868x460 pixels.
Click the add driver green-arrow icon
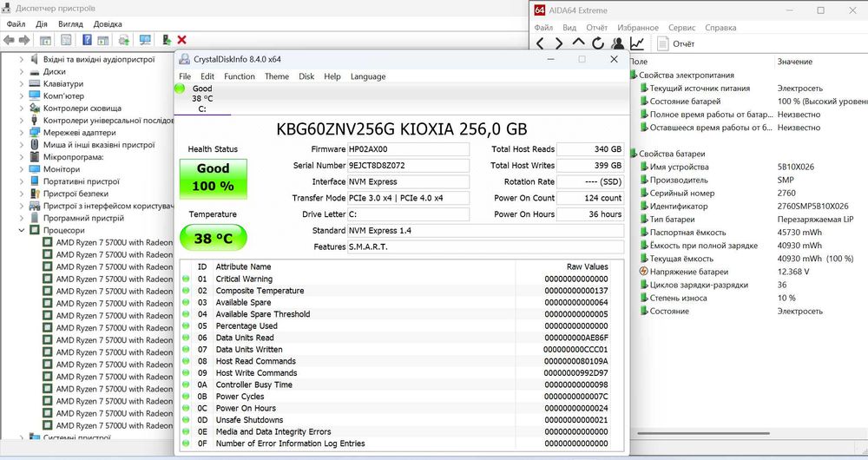click(x=166, y=40)
